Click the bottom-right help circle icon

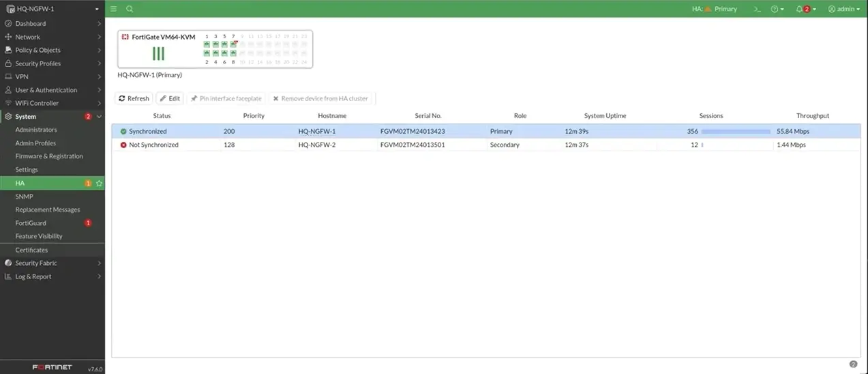[x=853, y=364]
